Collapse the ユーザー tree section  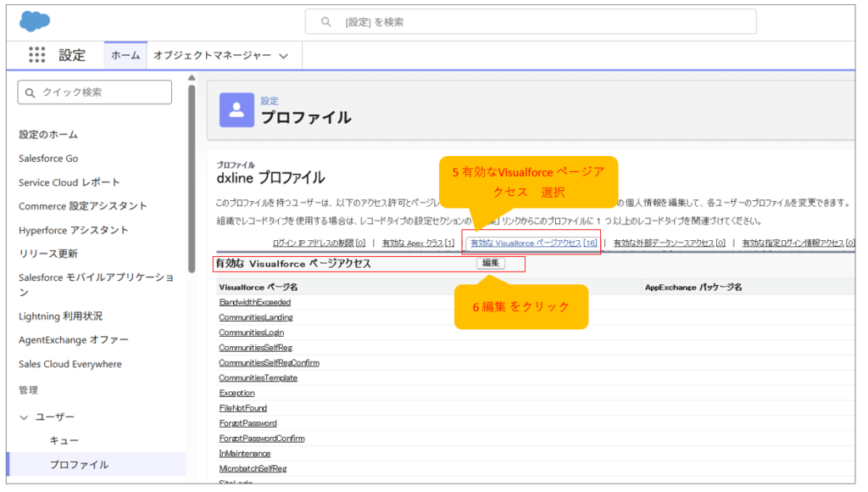(x=24, y=417)
